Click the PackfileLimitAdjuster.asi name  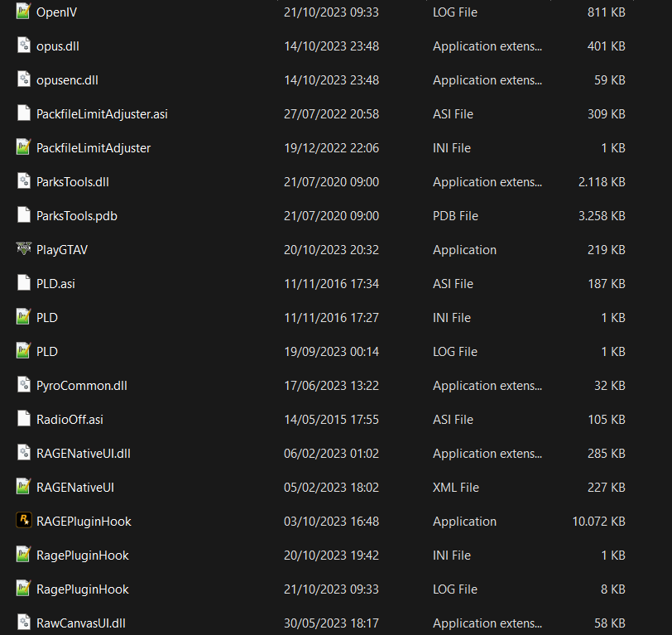pos(102,114)
